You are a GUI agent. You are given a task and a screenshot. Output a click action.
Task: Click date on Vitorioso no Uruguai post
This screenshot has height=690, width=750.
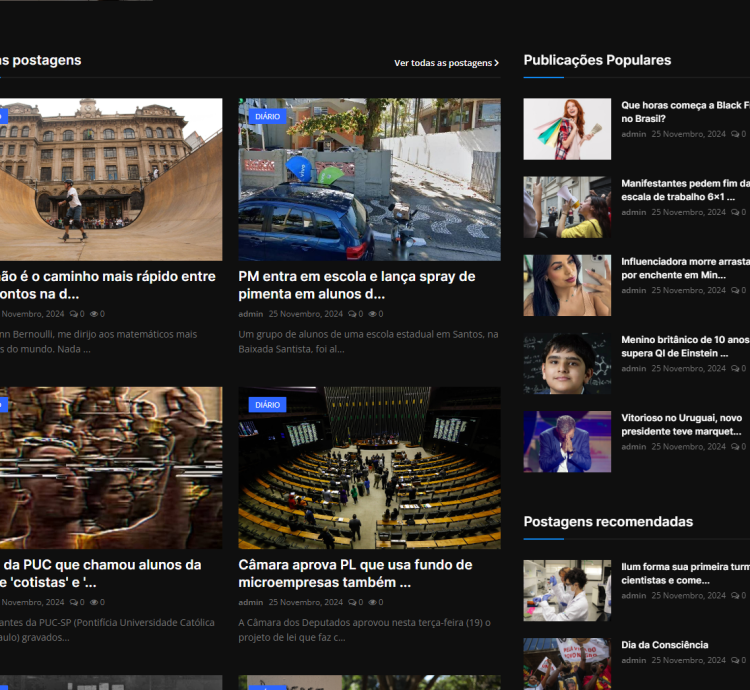point(688,447)
